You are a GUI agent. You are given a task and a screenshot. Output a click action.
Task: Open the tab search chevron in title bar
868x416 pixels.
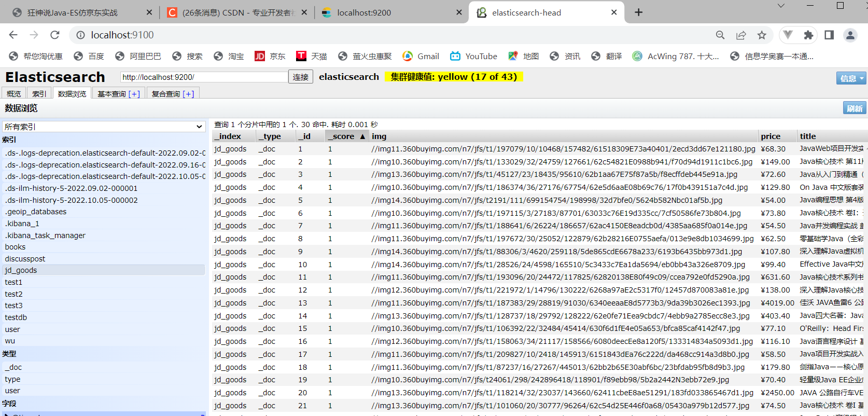(x=781, y=6)
